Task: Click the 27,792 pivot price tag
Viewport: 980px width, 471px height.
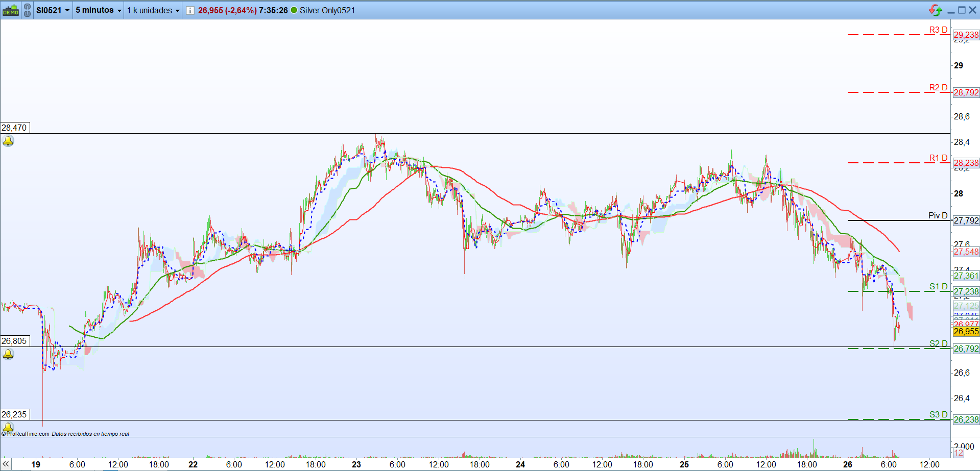Action: click(966, 220)
